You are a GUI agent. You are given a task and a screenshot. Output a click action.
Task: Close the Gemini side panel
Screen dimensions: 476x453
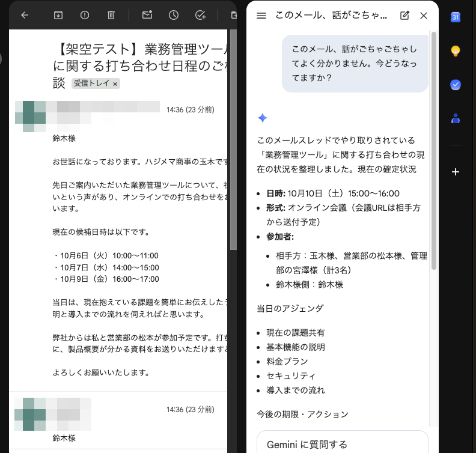(424, 16)
